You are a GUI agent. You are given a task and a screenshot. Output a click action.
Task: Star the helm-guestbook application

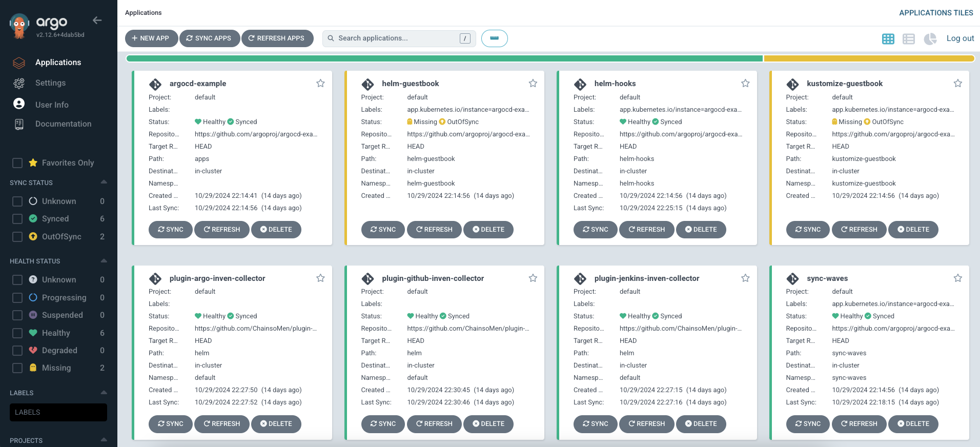click(533, 83)
